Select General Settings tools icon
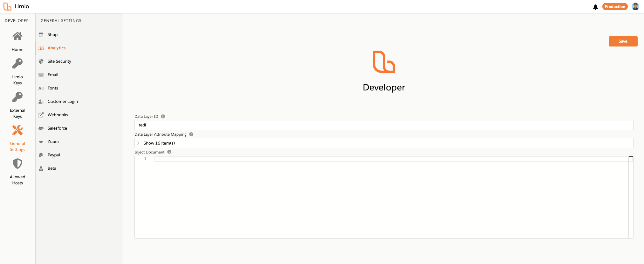 pyautogui.click(x=17, y=130)
